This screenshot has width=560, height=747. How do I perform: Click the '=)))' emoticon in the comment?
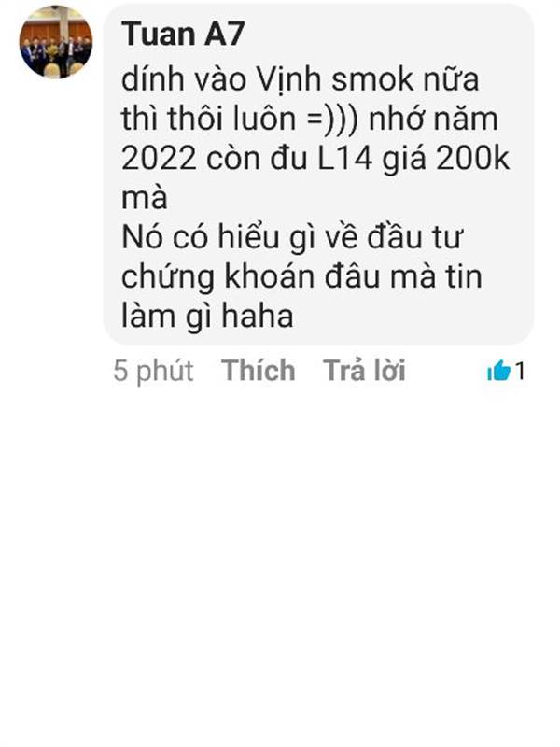click(x=332, y=119)
